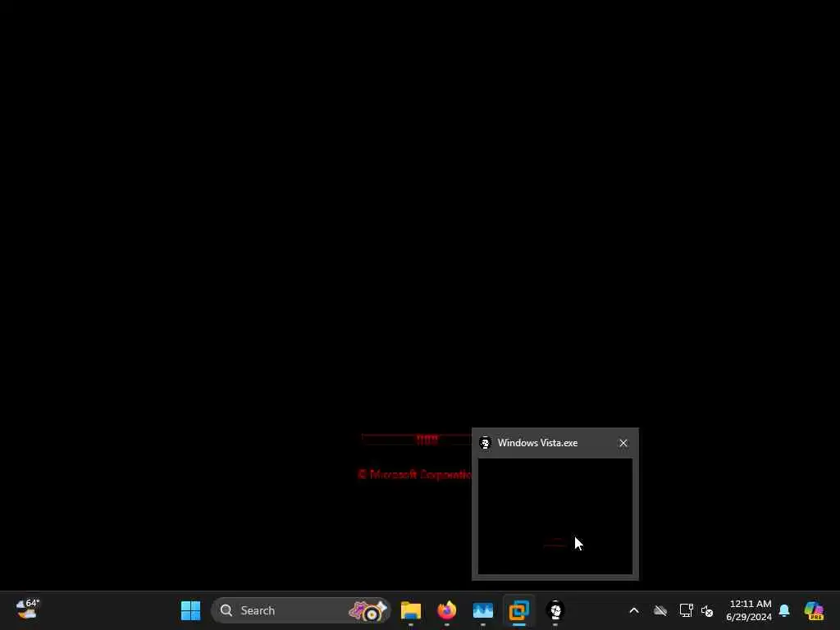Launch Copilot preview from the taskbar
The height and width of the screenshot is (630, 840).
(x=814, y=610)
